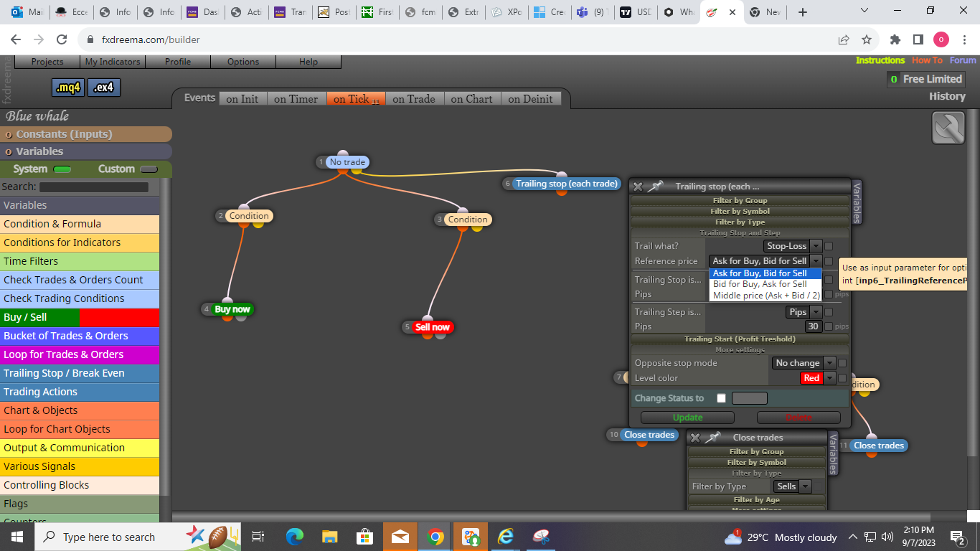Switch to the 'on Trade' event tab
The height and width of the screenshot is (551, 980).
click(x=414, y=99)
